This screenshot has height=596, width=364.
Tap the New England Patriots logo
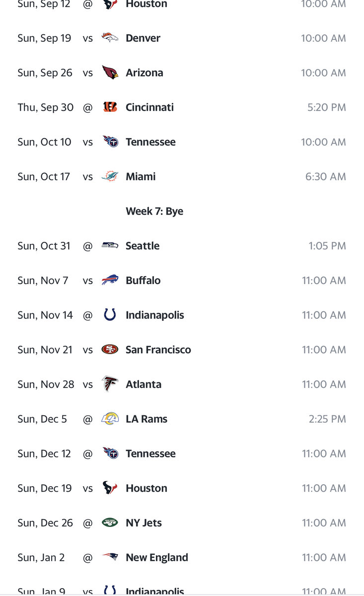[x=110, y=557]
